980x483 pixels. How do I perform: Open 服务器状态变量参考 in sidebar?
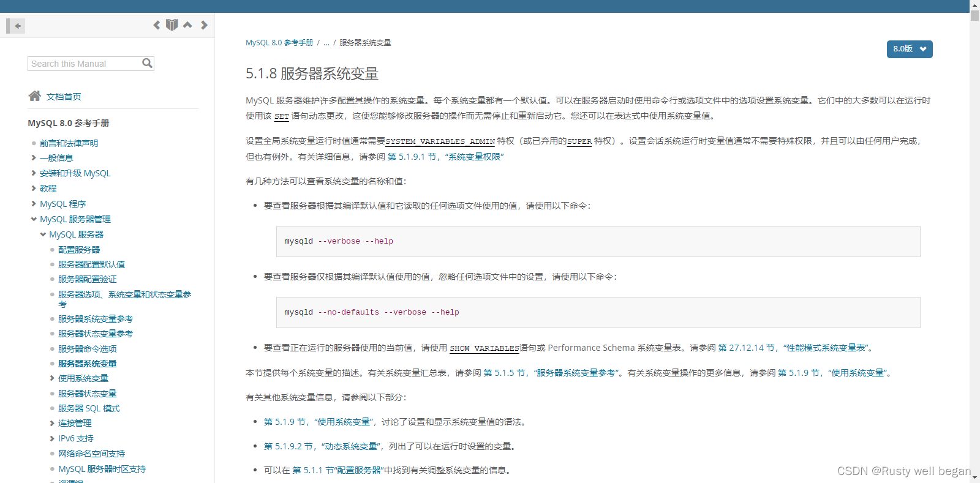[96, 334]
